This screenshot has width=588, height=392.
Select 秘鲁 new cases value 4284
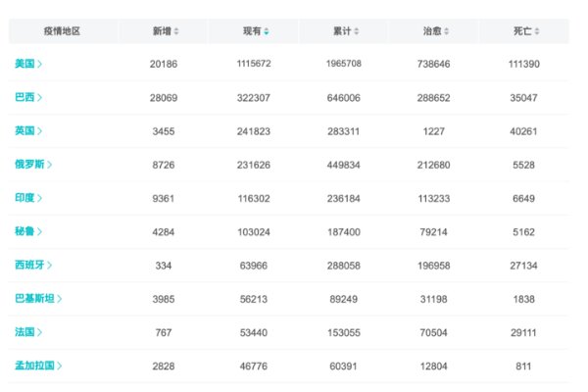tap(164, 232)
